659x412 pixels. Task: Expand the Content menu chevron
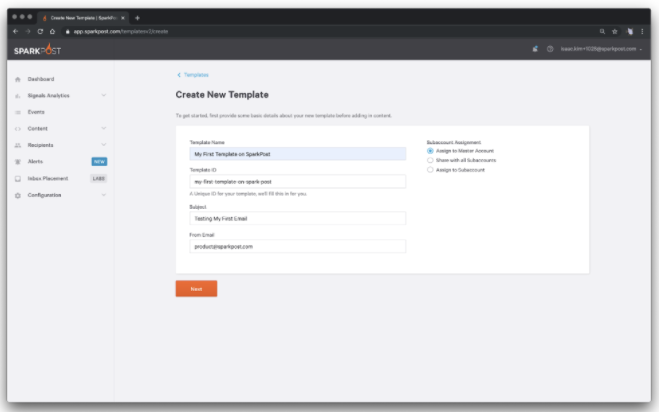(x=103, y=128)
